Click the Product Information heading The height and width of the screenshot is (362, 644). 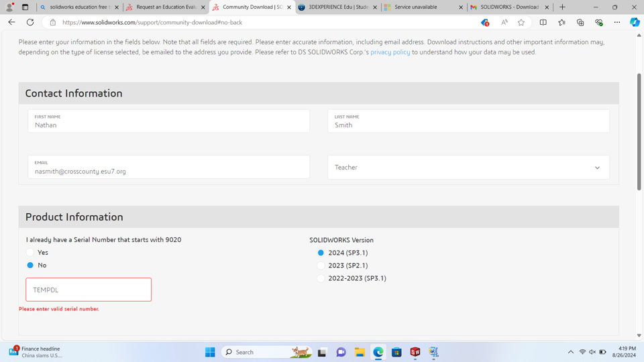pos(74,217)
